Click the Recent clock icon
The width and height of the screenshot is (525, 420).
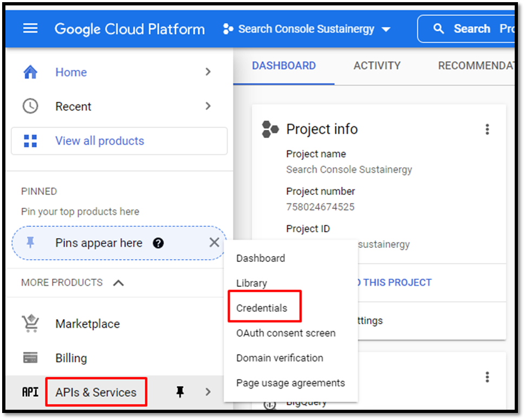pyautogui.click(x=30, y=106)
